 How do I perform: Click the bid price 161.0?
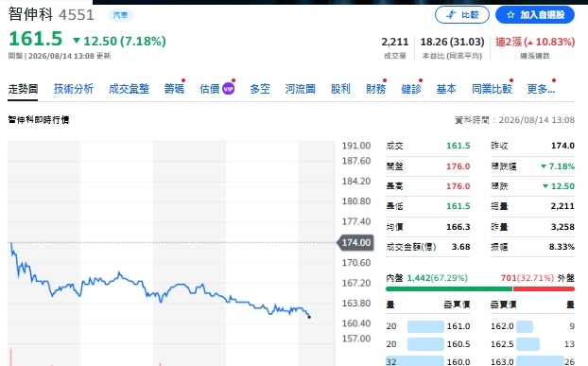tap(458, 326)
